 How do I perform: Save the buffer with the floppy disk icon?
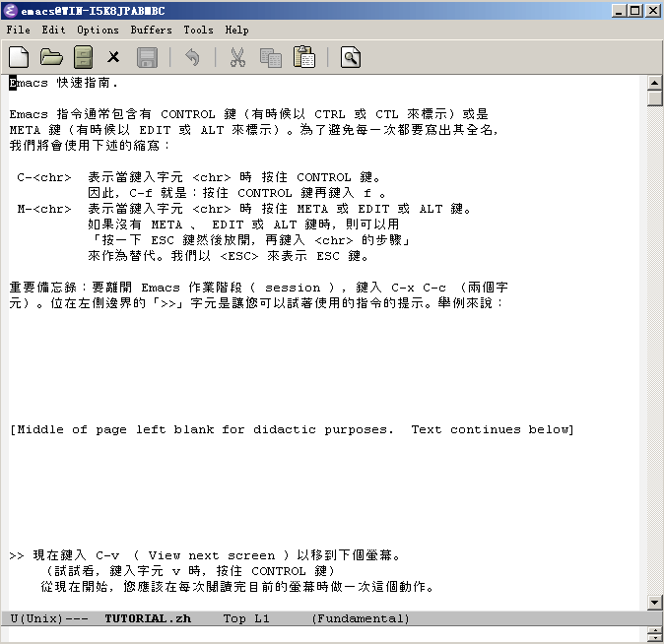(147, 57)
